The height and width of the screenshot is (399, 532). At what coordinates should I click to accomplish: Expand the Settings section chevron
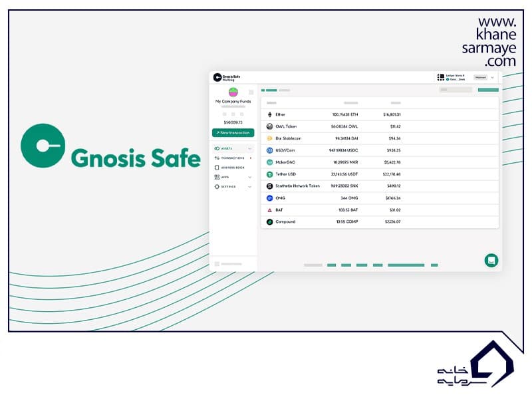tap(250, 187)
